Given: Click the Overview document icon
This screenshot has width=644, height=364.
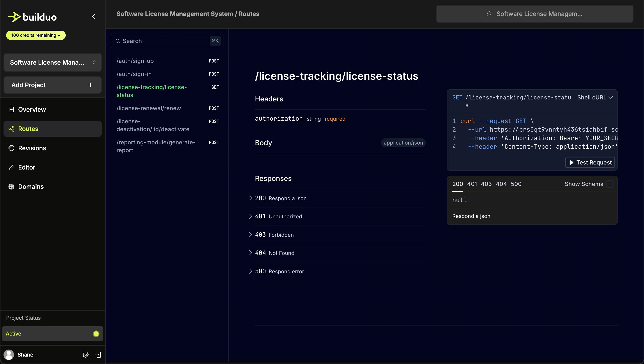Looking at the screenshot, I should point(11,110).
